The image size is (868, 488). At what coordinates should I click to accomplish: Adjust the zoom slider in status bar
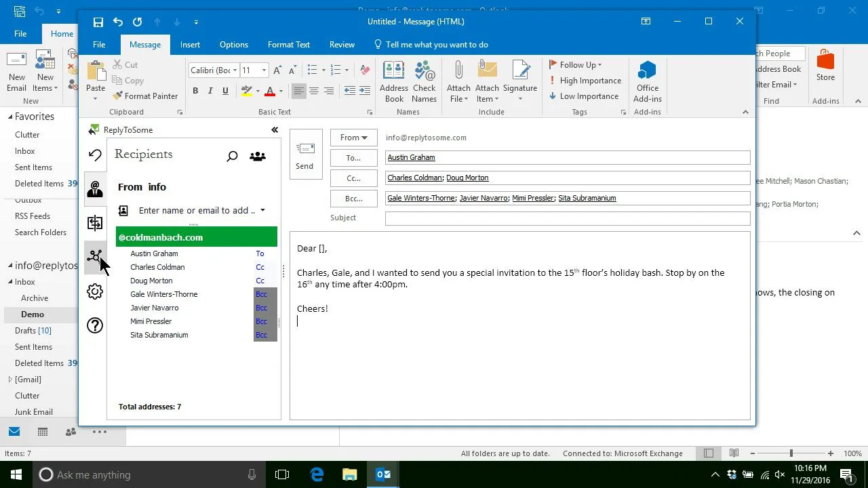pos(791,453)
